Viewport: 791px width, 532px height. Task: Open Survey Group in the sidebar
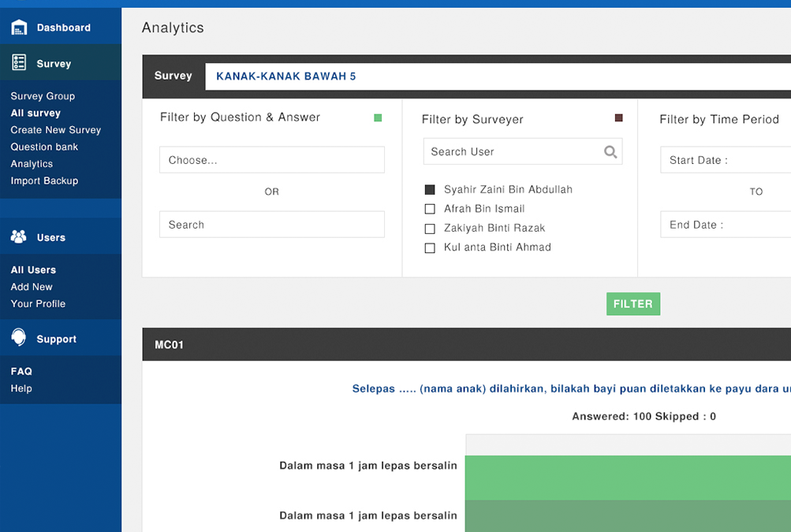click(x=43, y=96)
